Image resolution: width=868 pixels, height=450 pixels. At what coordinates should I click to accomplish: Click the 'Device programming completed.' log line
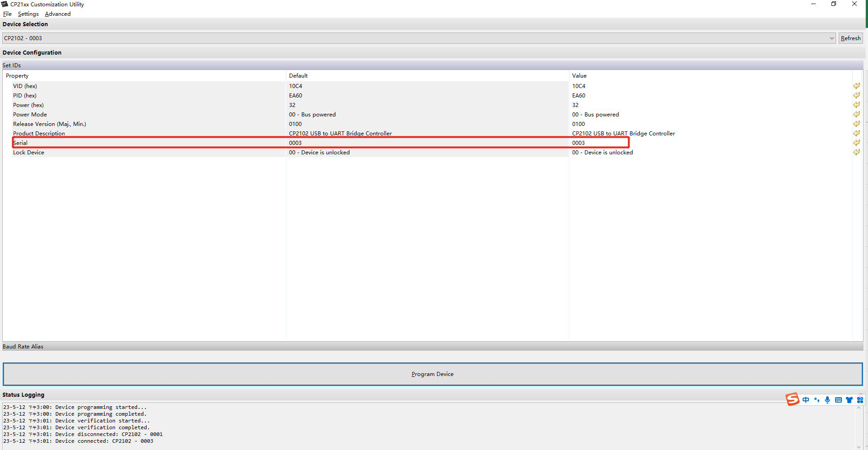pyautogui.click(x=75, y=414)
